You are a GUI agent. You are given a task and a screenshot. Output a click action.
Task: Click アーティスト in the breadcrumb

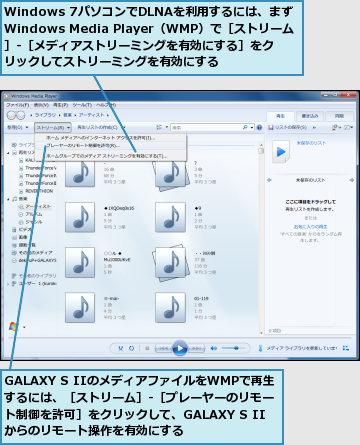[91, 115]
